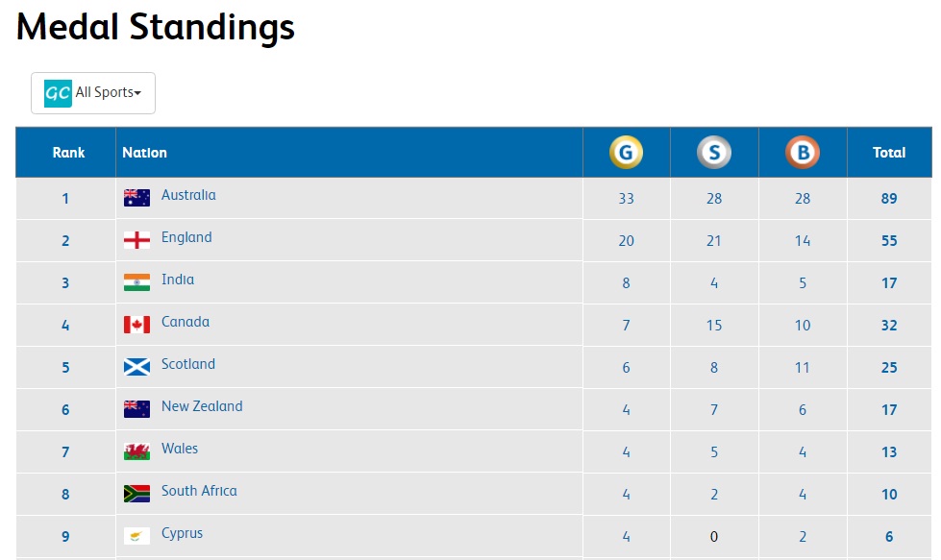Click the India flag icon

click(x=136, y=282)
